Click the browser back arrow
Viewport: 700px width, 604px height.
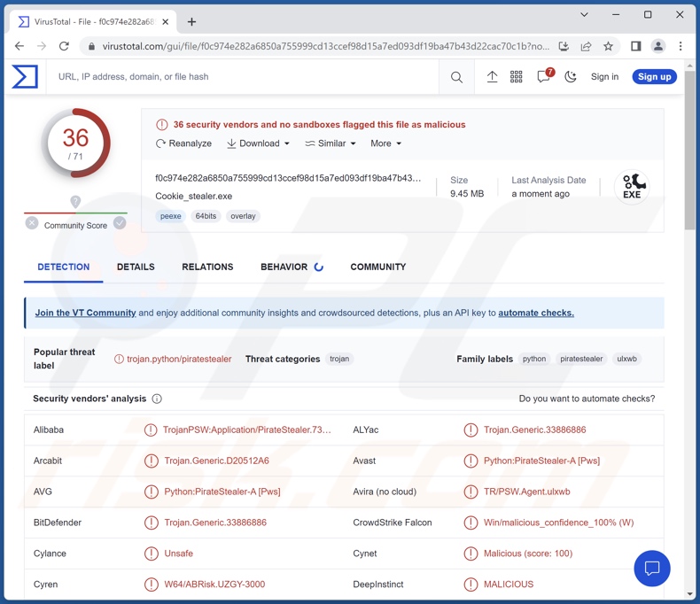point(19,46)
